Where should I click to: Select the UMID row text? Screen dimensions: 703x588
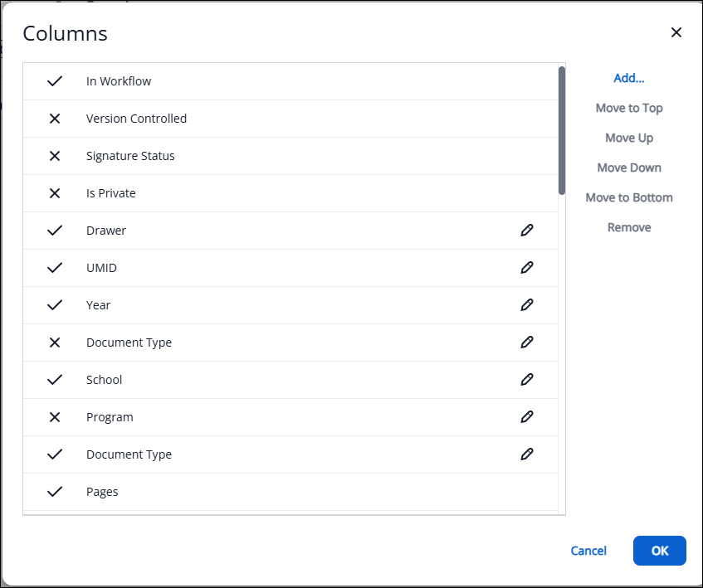pos(101,268)
